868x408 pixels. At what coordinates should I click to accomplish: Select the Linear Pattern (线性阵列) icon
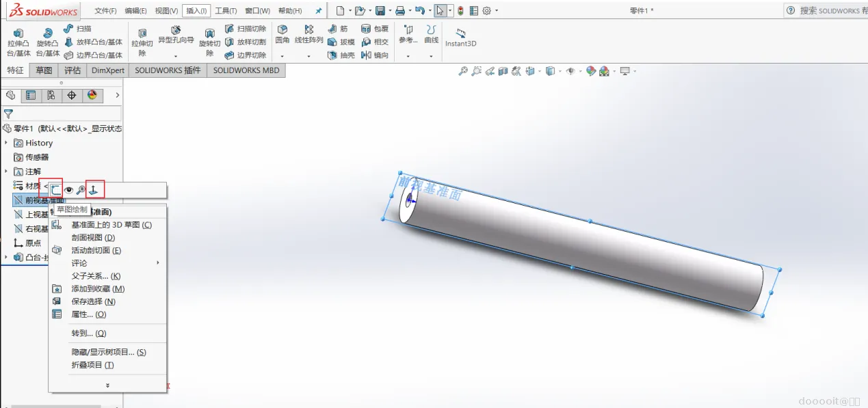pyautogui.click(x=309, y=29)
